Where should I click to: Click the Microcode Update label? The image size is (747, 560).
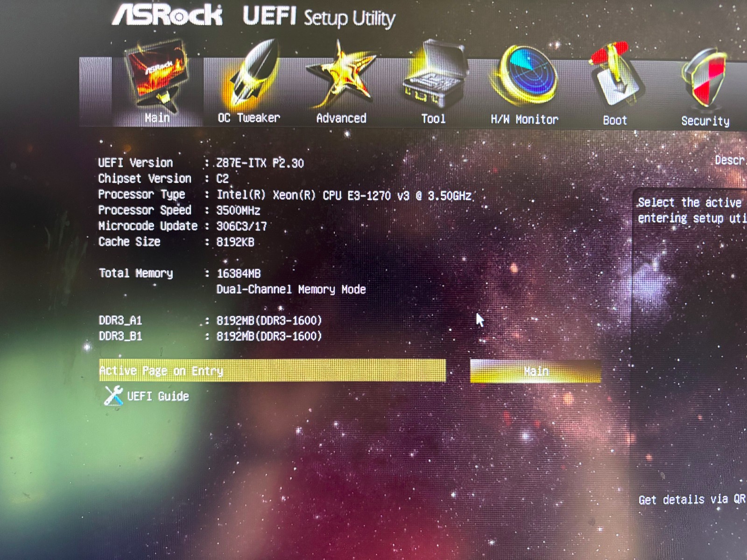(148, 226)
